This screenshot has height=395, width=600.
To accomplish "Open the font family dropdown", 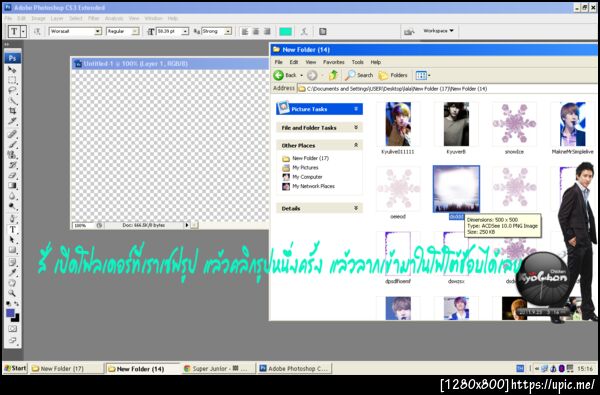I will (x=98, y=31).
